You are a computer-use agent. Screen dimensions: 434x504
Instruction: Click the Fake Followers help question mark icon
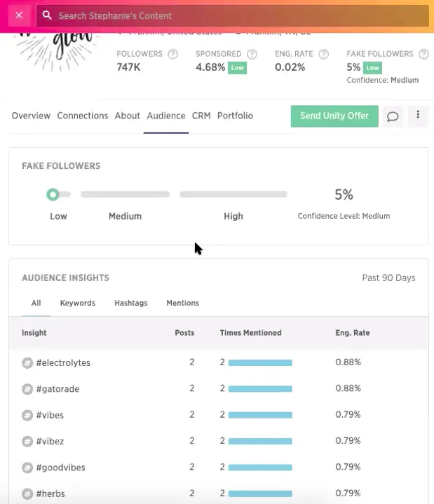coord(423,54)
